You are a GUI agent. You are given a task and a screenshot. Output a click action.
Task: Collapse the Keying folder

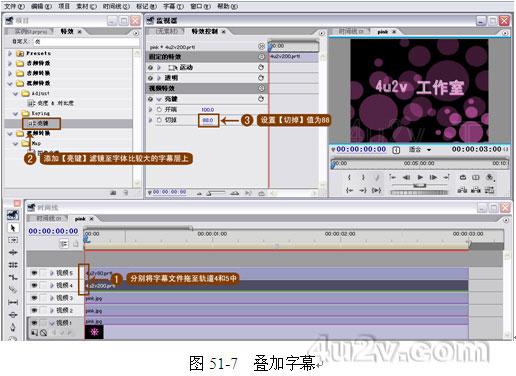click(x=15, y=114)
